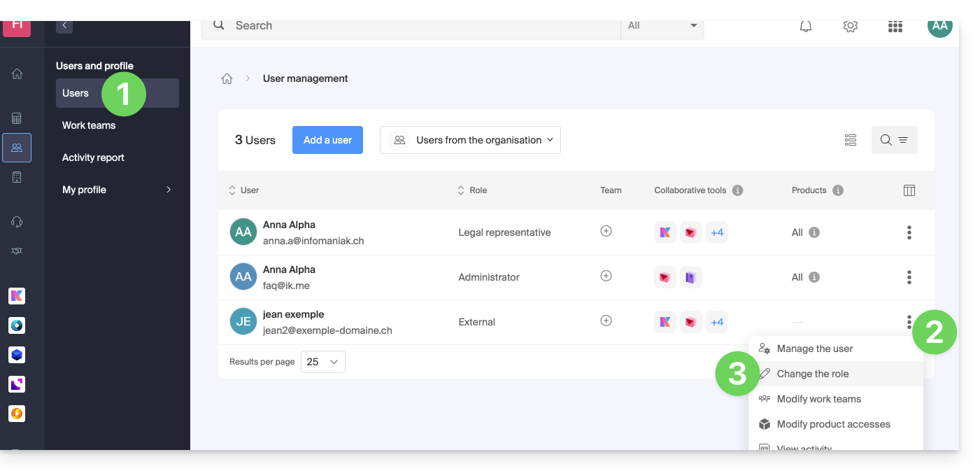980x471 pixels.
Task: Collapse the sidebar with the back chevron
Action: click(x=64, y=25)
